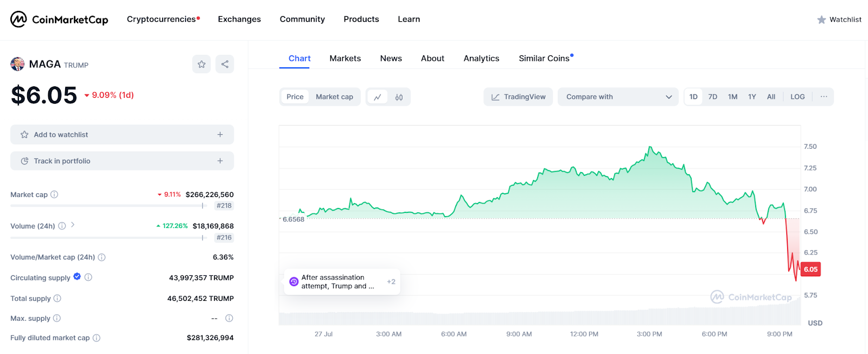Open the Community menu

pyautogui.click(x=302, y=19)
